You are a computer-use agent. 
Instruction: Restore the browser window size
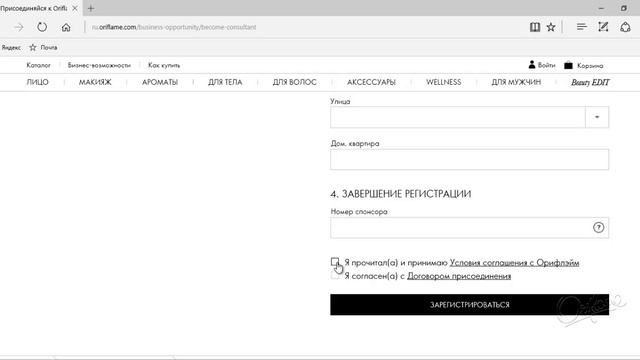click(624, 8)
